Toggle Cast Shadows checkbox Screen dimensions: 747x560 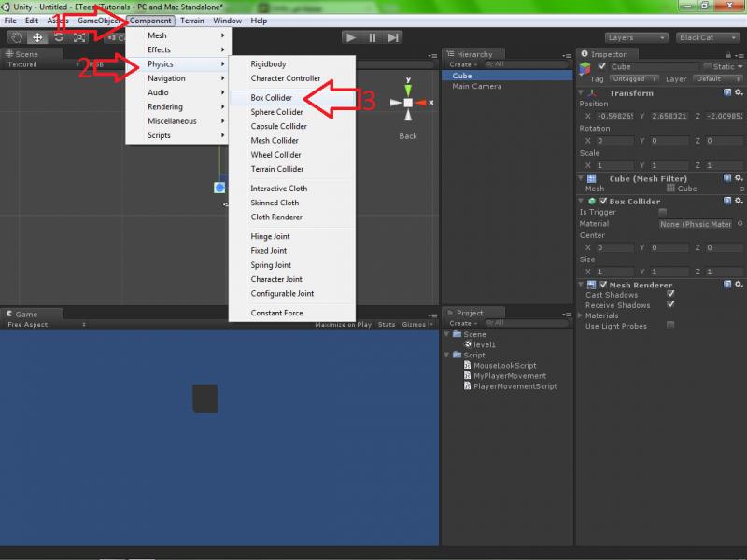(x=670, y=294)
